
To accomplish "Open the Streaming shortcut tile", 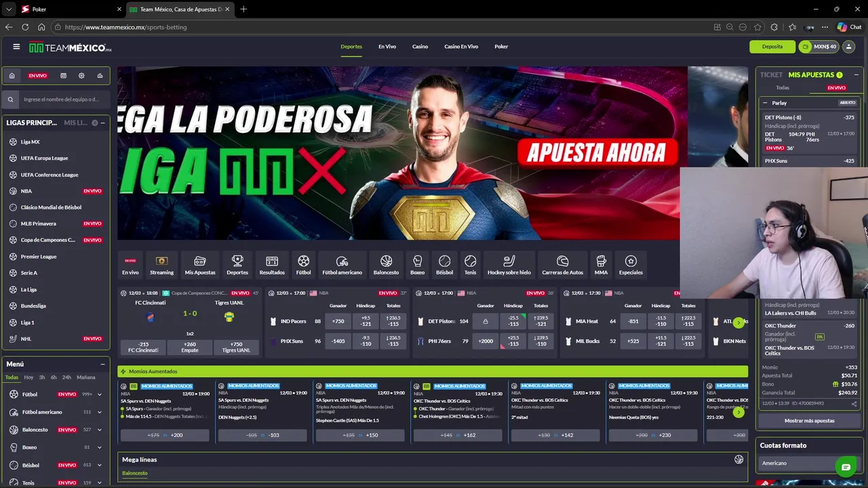I will tap(161, 265).
